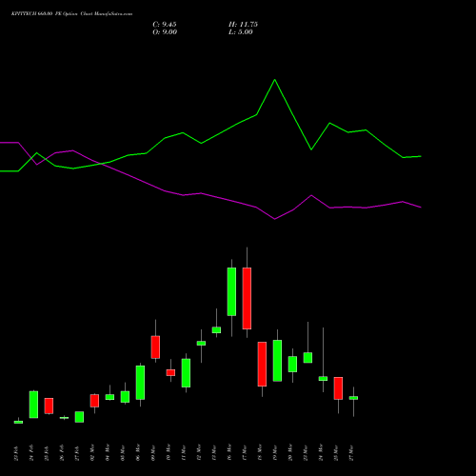This screenshot has width=476, height=476.
Task: Click the '19 Mar' date label
Action: 275,453
